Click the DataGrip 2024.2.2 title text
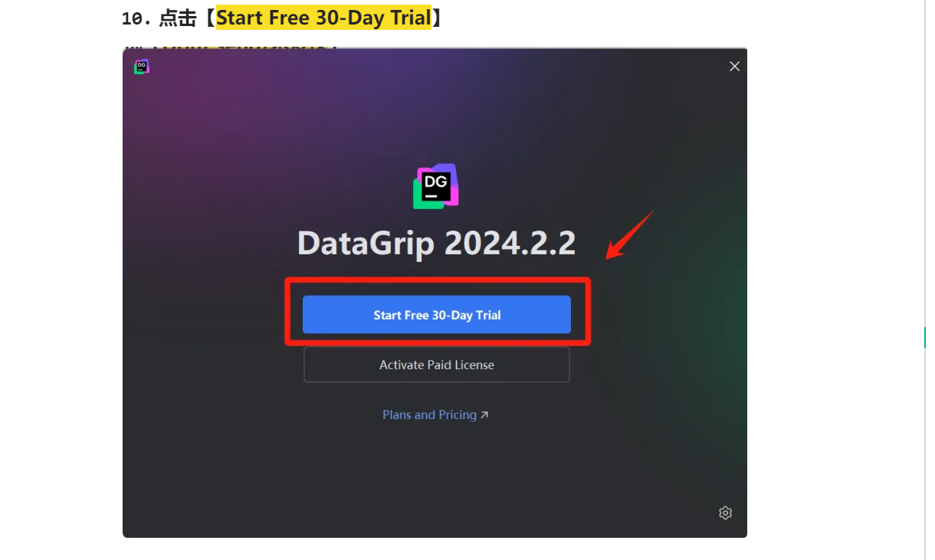Viewport: 935px width, 560px height. [436, 243]
